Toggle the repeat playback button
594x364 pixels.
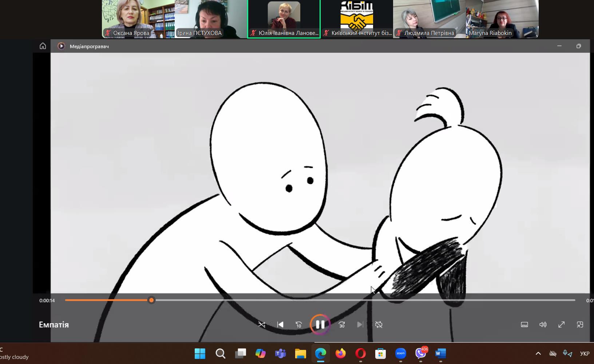379,324
